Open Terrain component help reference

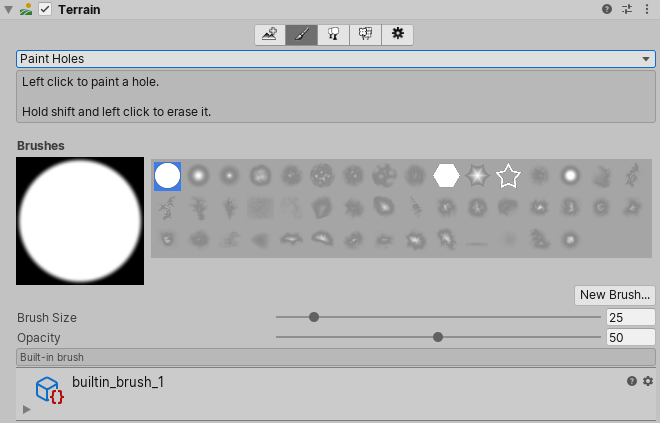(607, 9)
